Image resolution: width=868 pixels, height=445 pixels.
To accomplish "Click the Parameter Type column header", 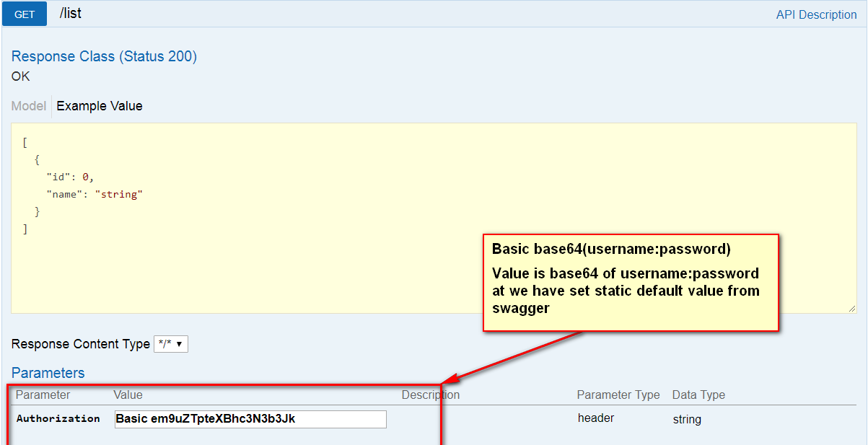I will pyautogui.click(x=618, y=395).
